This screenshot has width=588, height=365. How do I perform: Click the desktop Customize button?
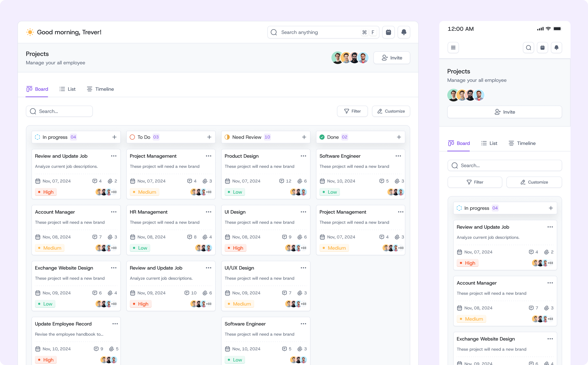391,111
